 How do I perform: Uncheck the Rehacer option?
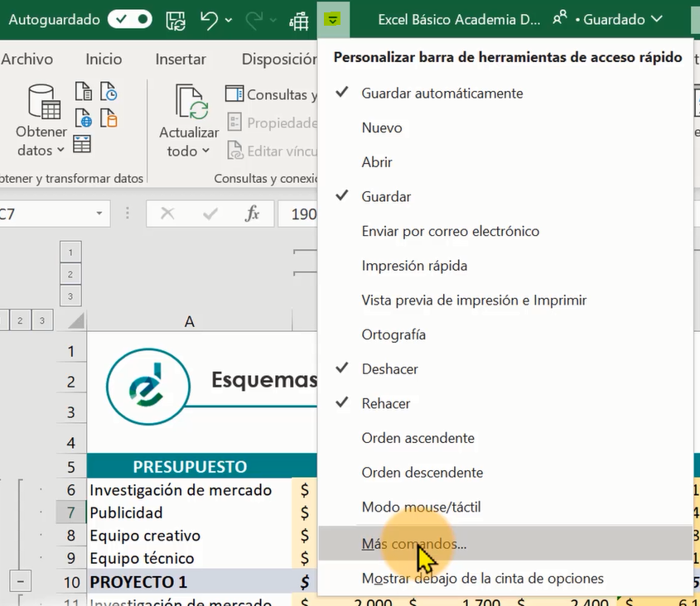point(505,403)
